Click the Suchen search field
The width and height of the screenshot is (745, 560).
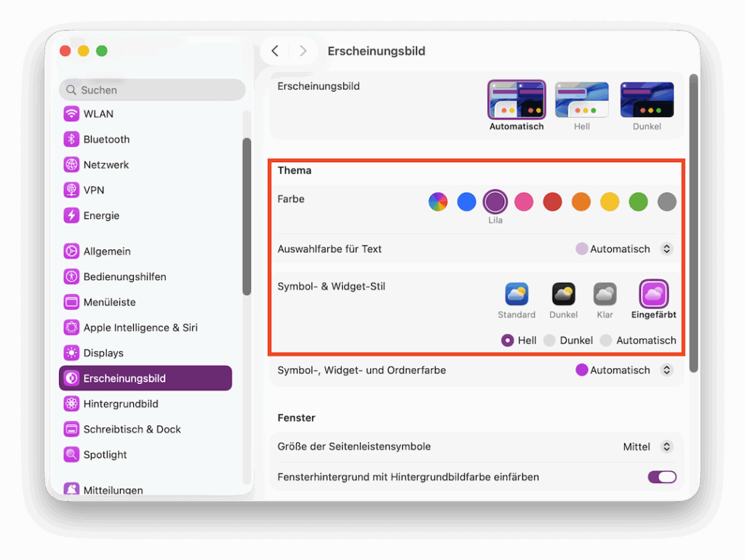tap(152, 90)
